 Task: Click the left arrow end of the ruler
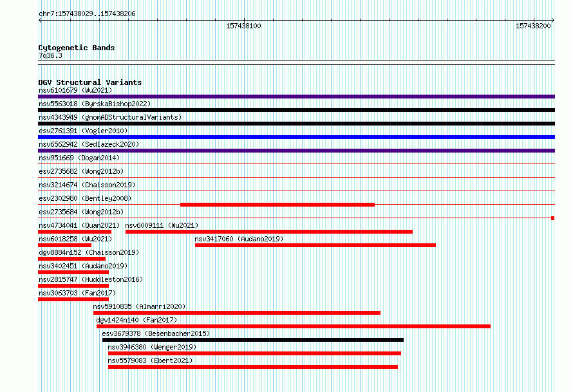point(40,21)
